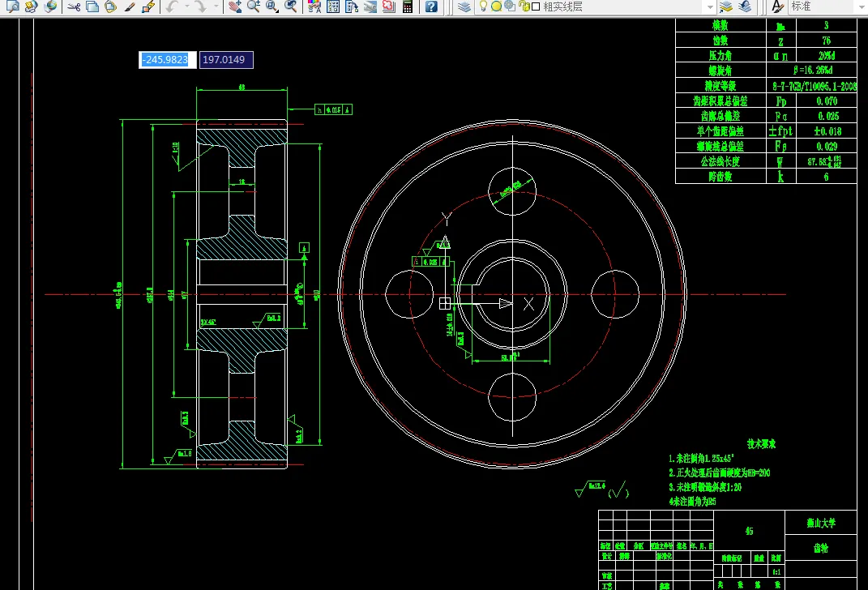Open the DesignCenter icon
Image resolution: width=868 pixels, height=590 pixels.
point(333,6)
